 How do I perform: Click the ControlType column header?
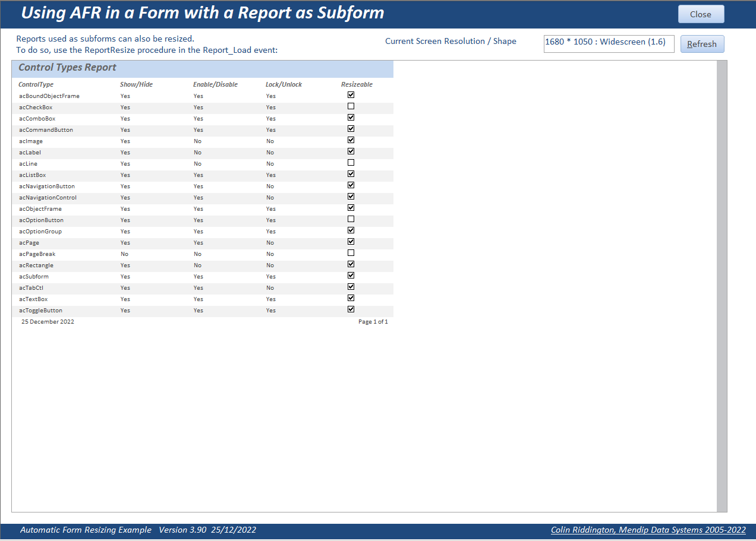click(x=36, y=84)
